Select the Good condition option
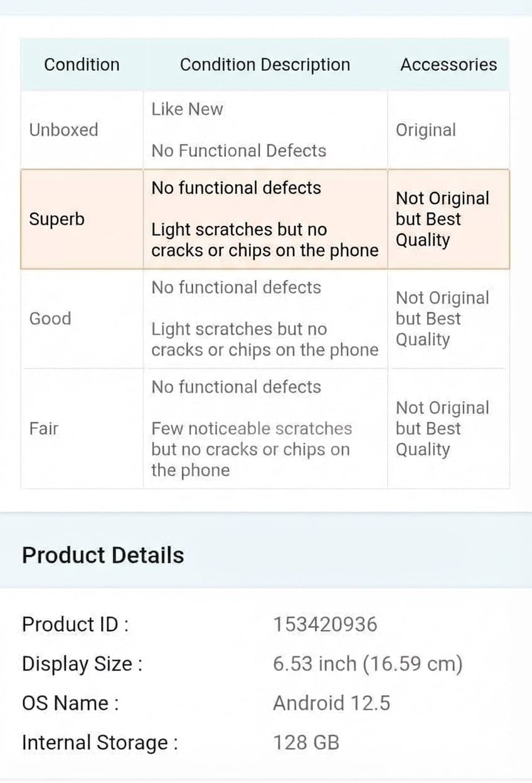Viewport: 532px width, 783px height. tap(50, 319)
